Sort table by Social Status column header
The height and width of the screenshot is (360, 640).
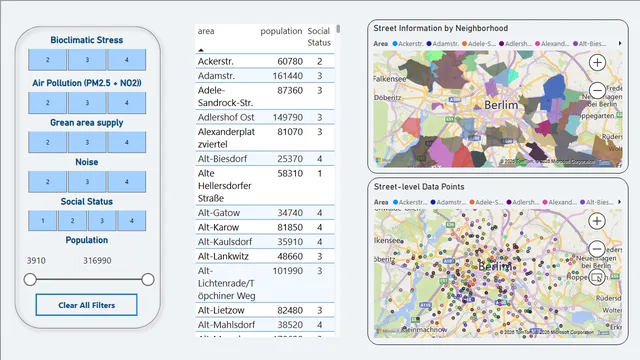[319, 37]
